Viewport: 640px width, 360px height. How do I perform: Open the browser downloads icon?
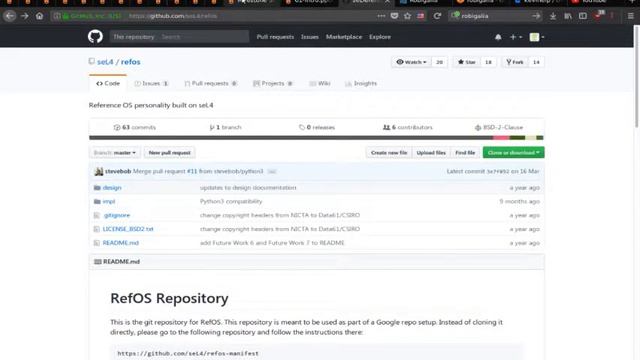pos(553,16)
